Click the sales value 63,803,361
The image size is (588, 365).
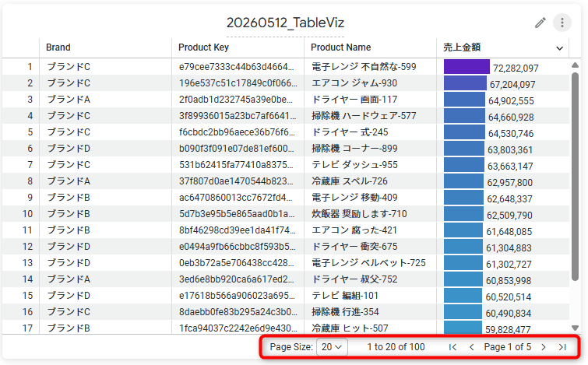(510, 150)
